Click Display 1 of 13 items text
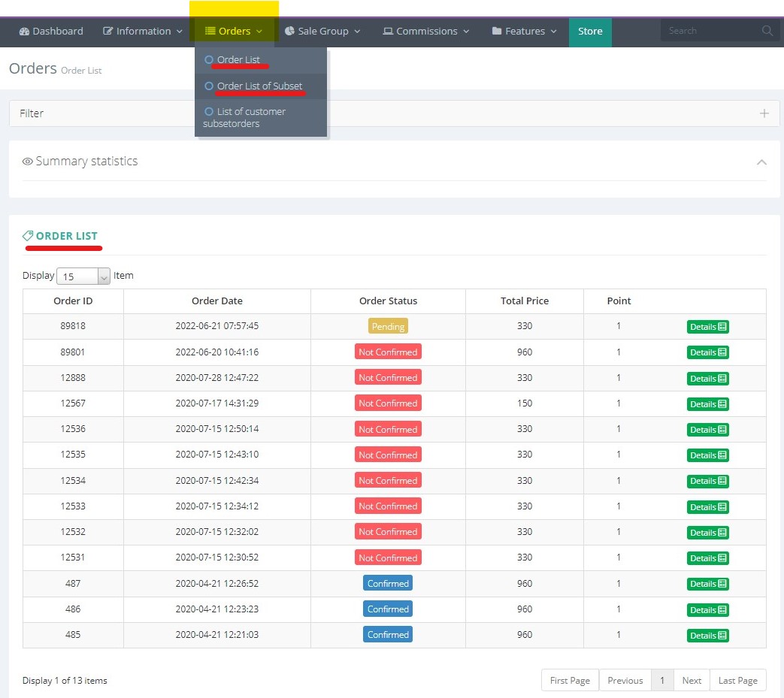Viewport: 784px width, 698px height. pos(65,681)
